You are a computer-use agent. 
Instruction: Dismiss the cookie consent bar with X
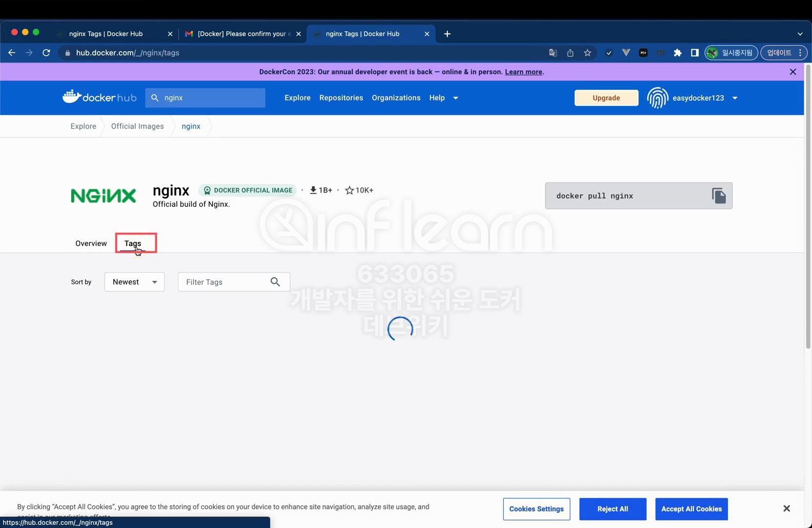coord(786,508)
